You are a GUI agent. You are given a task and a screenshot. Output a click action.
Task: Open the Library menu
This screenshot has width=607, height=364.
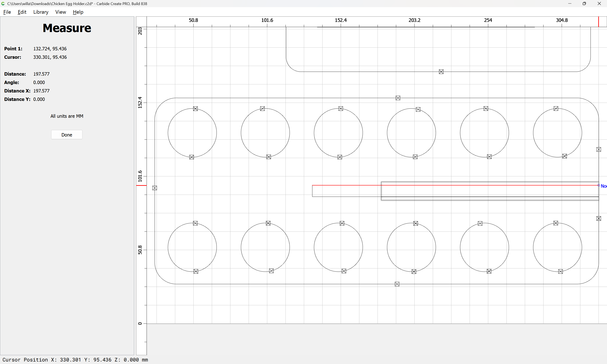pos(41,12)
